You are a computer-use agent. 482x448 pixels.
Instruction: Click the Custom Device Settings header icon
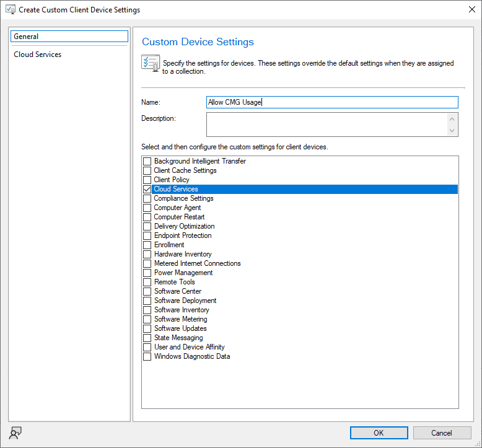tap(150, 63)
